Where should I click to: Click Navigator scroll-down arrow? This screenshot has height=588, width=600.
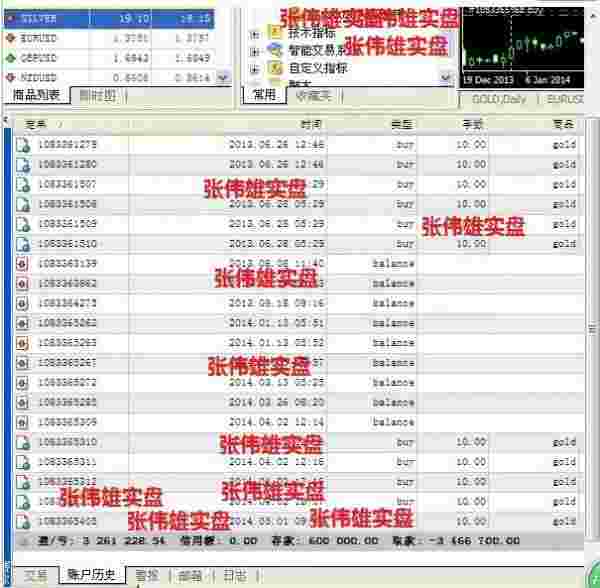[x=445, y=78]
